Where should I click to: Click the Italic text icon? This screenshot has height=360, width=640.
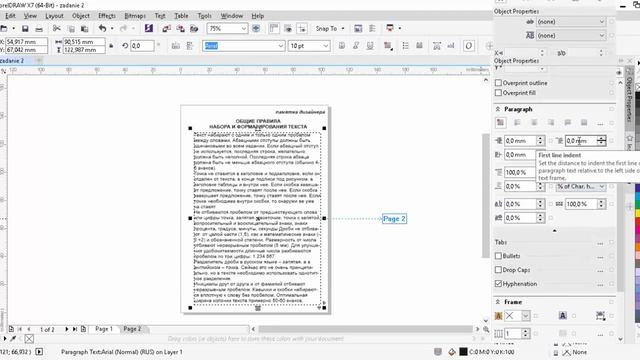356,46
